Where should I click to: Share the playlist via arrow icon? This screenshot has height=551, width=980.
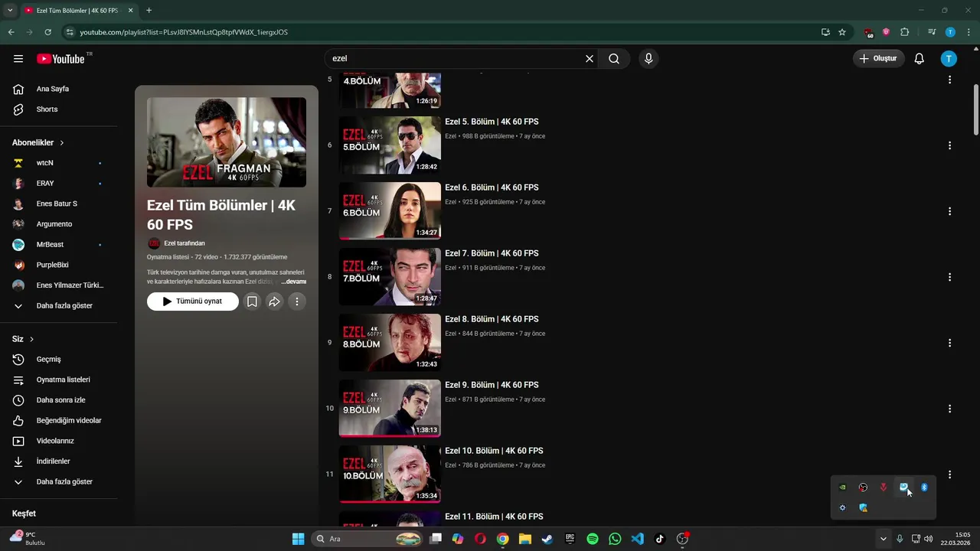tap(274, 302)
